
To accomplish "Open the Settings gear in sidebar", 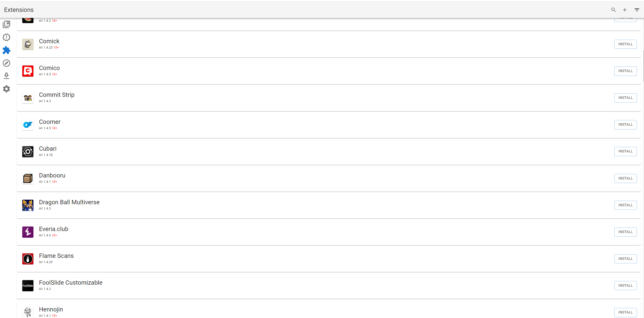I will 7,89.
